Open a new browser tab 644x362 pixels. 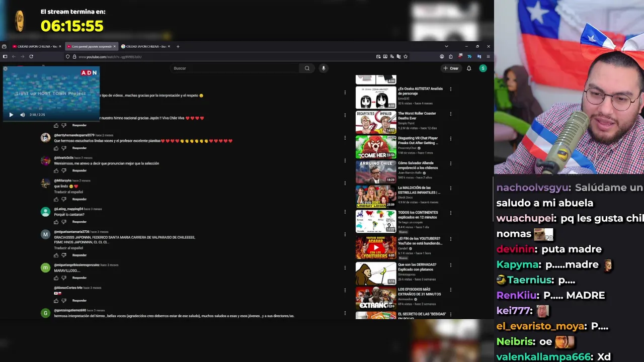point(178,46)
